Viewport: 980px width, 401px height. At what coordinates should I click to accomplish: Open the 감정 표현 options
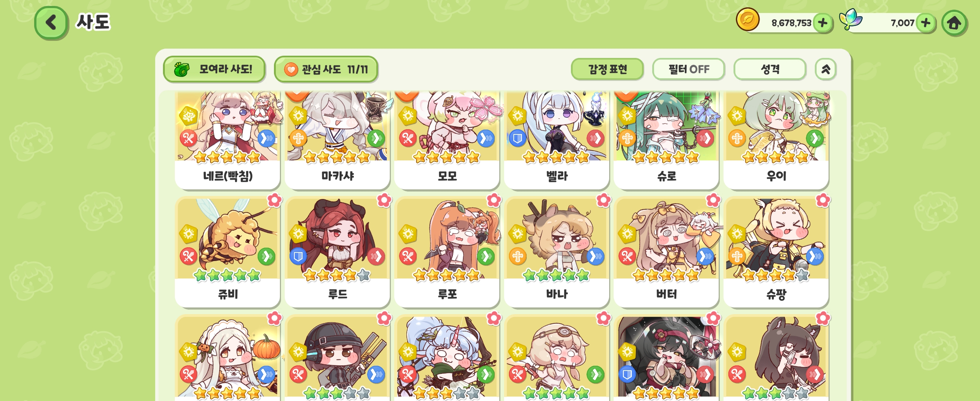[607, 69]
